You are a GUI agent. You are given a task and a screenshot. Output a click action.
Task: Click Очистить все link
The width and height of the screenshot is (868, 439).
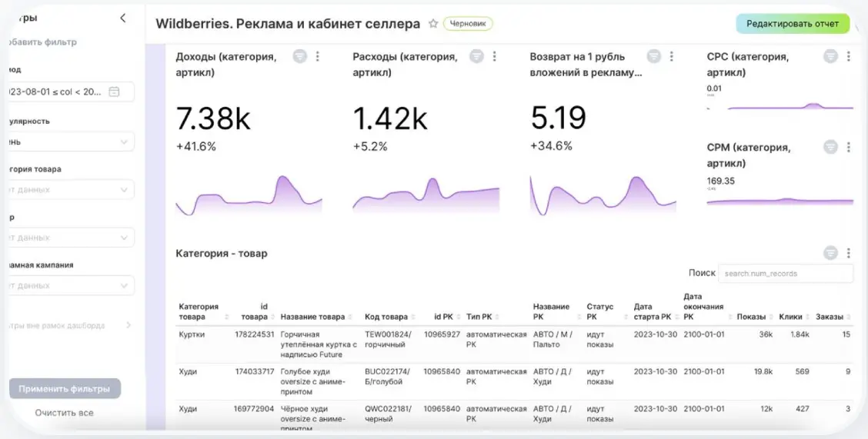[64, 413]
